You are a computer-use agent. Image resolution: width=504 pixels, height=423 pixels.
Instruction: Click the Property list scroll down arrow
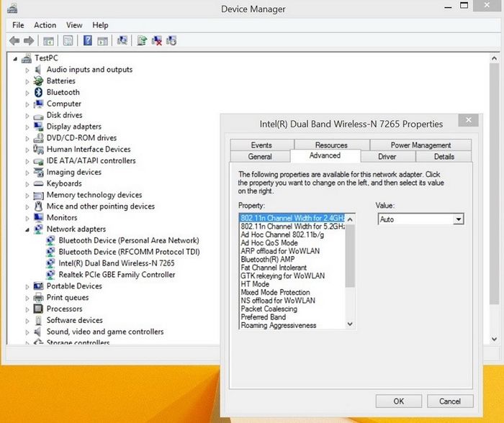pyautogui.click(x=351, y=324)
